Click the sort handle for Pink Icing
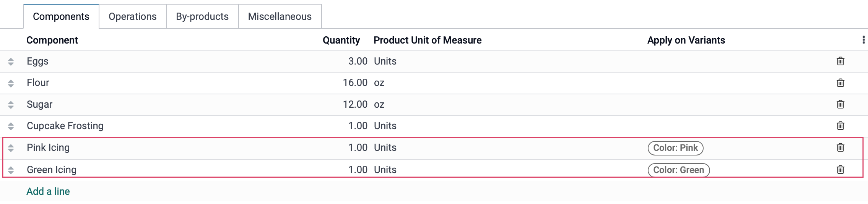 [x=11, y=148]
